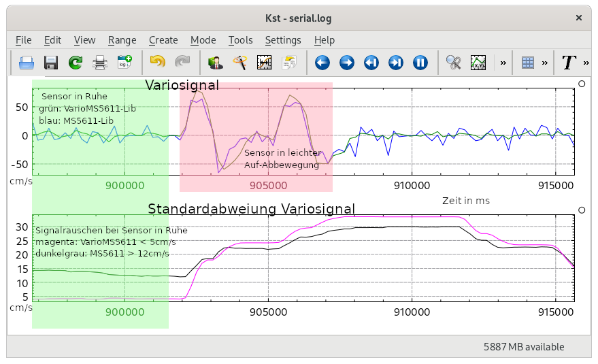Click the Print icon
598x364 pixels.
click(x=100, y=63)
